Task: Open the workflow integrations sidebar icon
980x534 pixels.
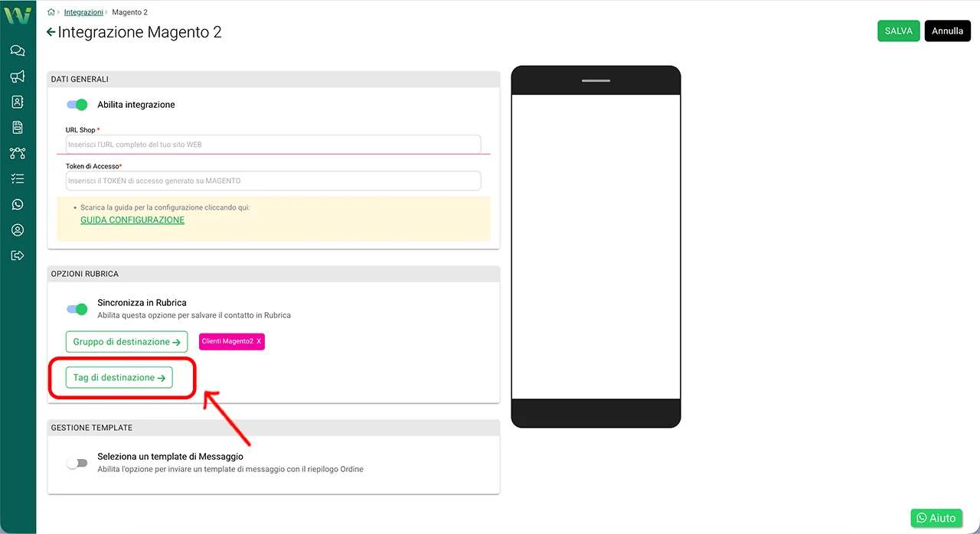Action: click(18, 153)
